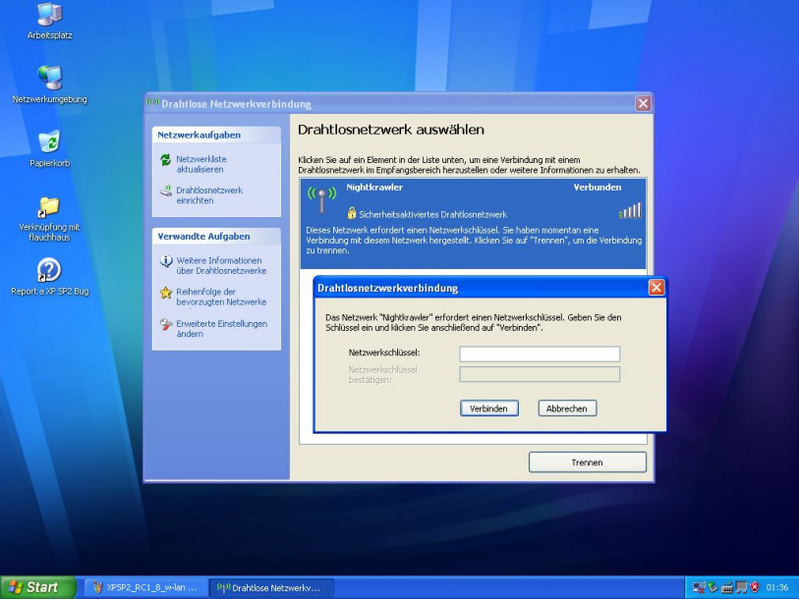
Task: Click the wireless icon on the Drahtlose Netzwerkv taskbar item
Action: pos(223,587)
